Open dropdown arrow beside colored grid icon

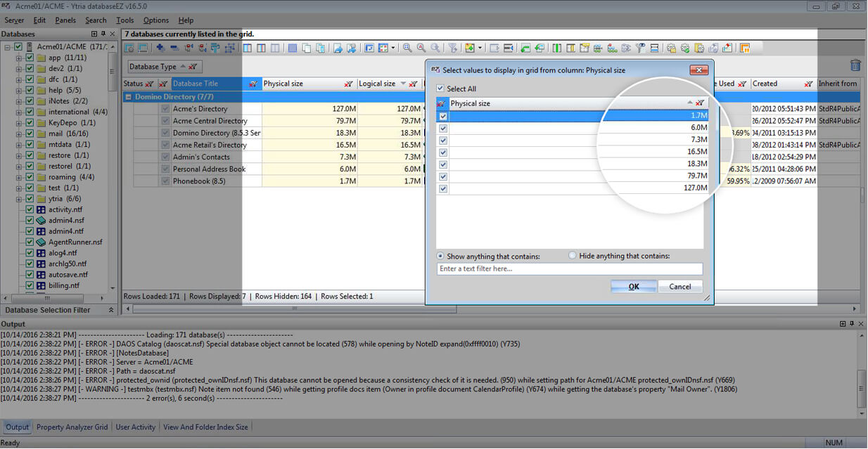point(392,48)
